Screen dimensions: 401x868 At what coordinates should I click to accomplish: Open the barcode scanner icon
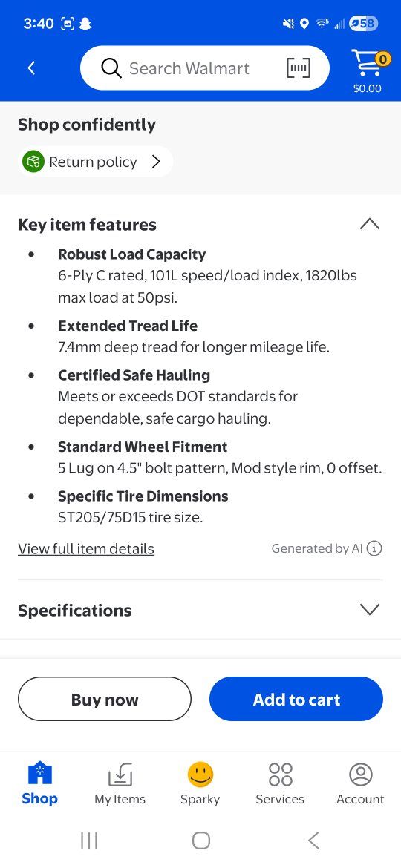click(x=298, y=68)
